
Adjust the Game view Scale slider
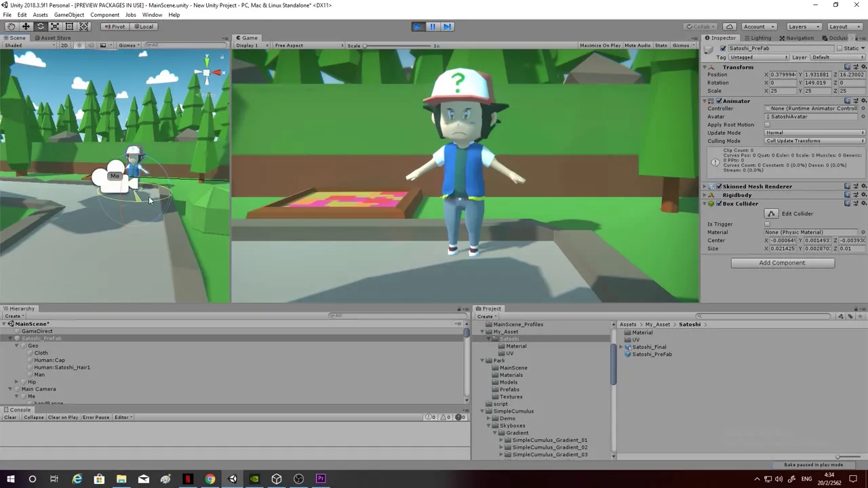pyautogui.click(x=398, y=45)
